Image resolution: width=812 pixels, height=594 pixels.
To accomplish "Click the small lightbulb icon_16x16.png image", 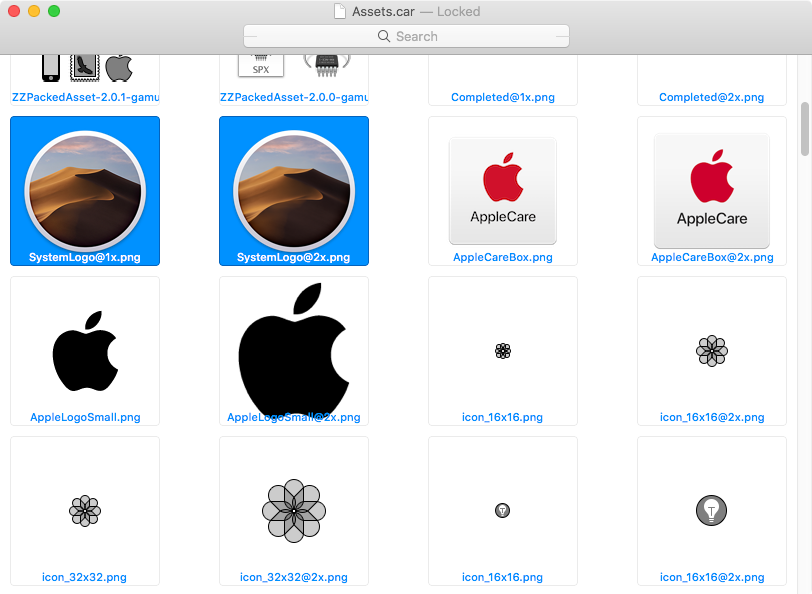I will click(x=502, y=511).
